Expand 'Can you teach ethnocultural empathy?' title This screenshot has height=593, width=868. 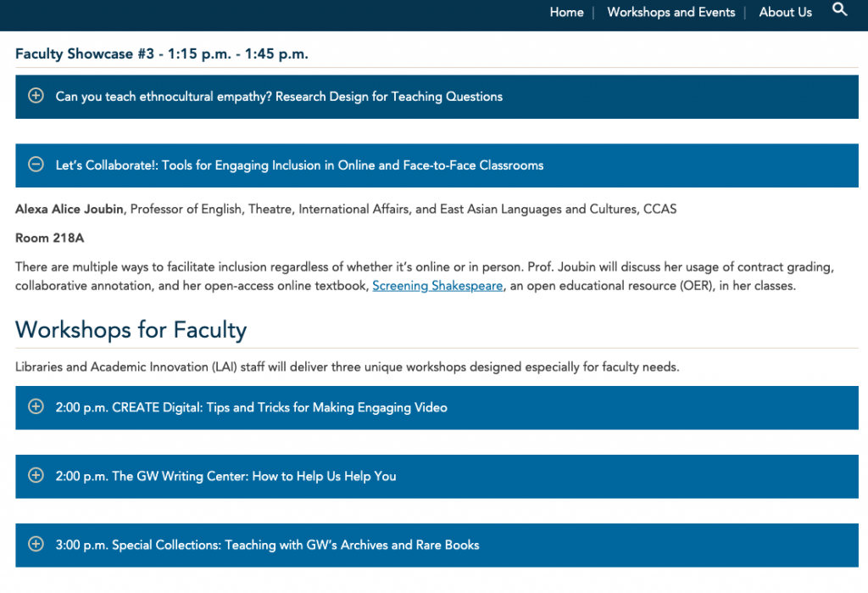pos(279,97)
